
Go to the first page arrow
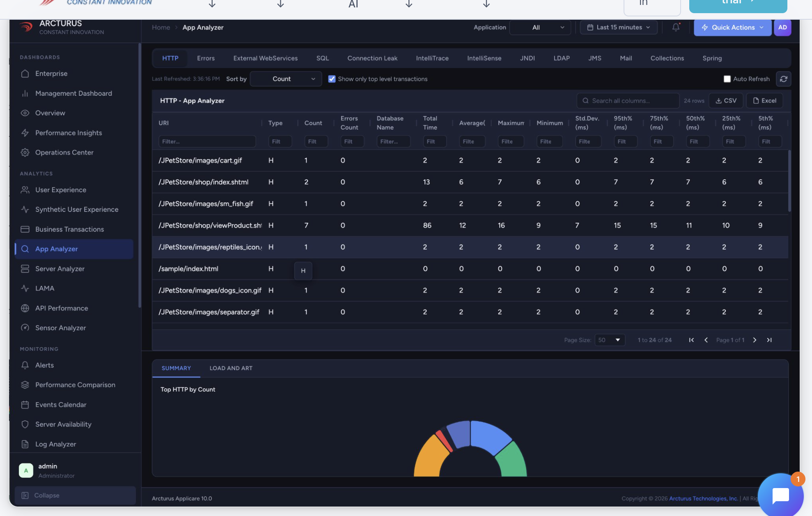point(691,340)
